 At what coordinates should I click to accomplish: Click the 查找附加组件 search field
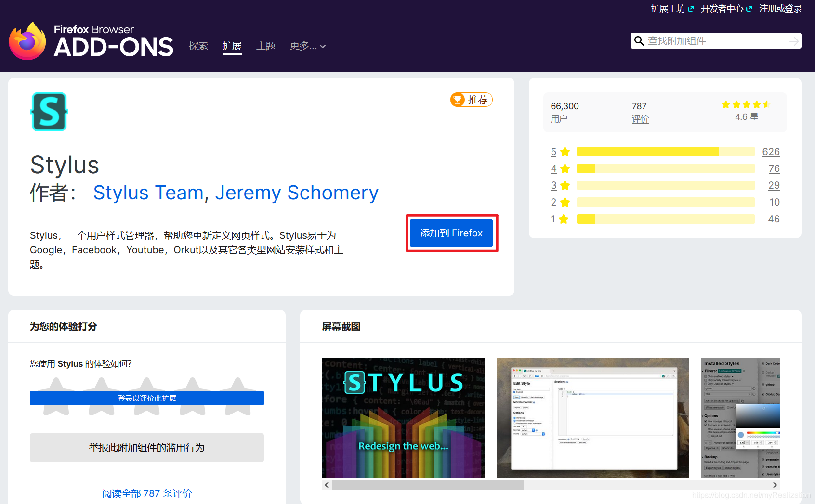pos(716,41)
